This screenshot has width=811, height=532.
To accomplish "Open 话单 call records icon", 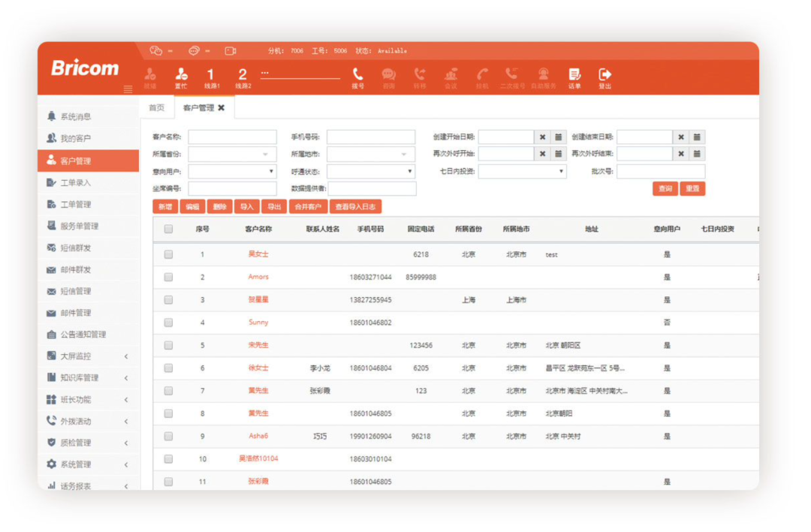I will [x=574, y=76].
